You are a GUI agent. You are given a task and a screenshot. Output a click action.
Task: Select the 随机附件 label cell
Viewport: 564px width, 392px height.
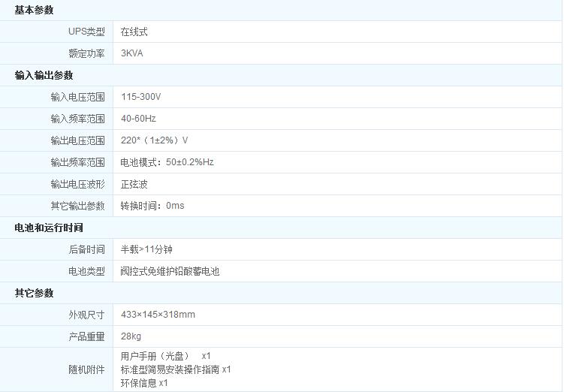pyautogui.click(x=86, y=369)
